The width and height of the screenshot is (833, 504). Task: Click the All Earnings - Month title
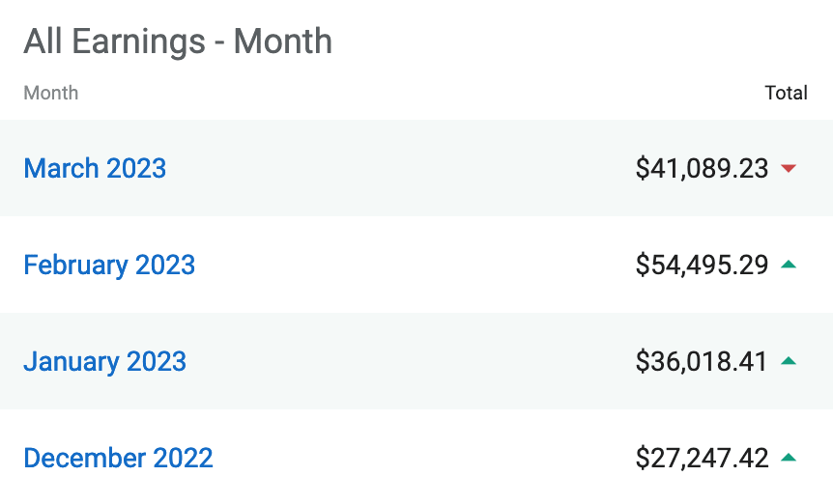(178, 42)
